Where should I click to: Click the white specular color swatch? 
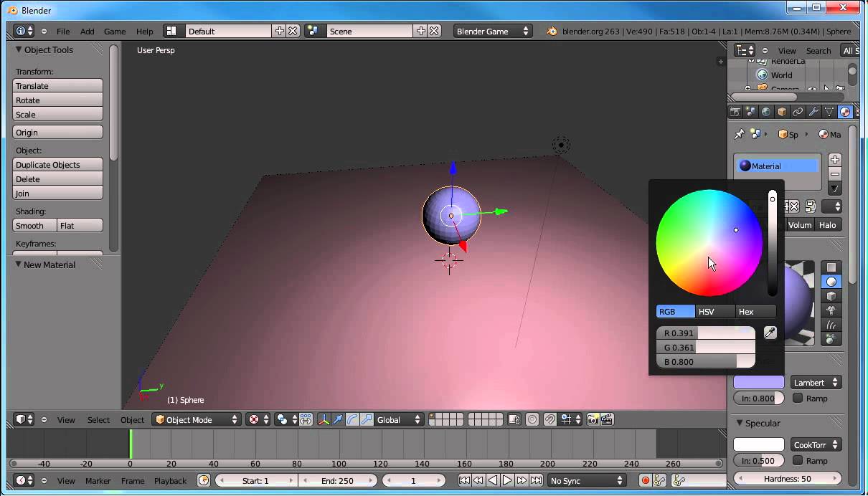[x=759, y=444]
